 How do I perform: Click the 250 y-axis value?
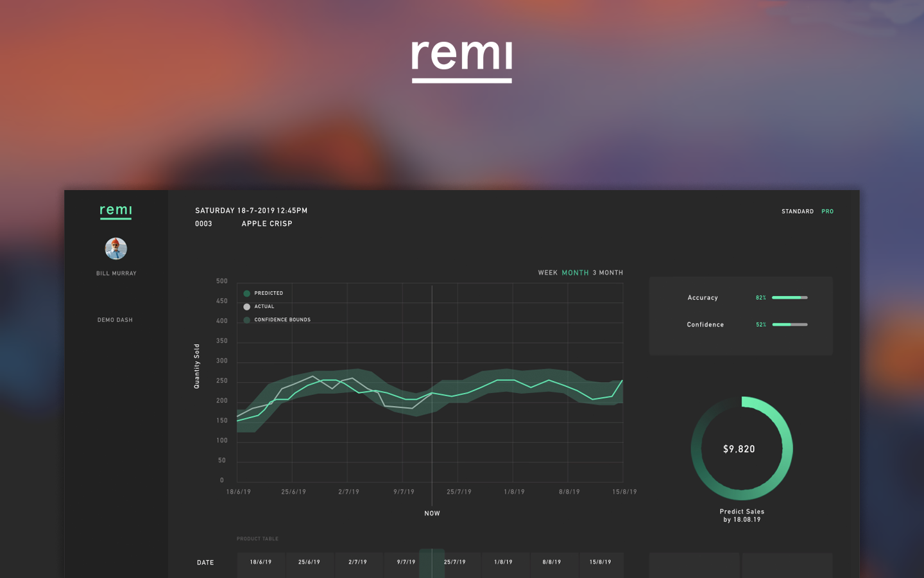pos(222,381)
